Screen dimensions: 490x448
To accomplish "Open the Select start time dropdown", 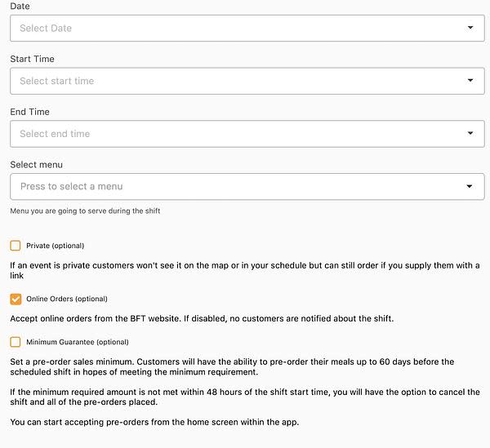I will point(247,81).
